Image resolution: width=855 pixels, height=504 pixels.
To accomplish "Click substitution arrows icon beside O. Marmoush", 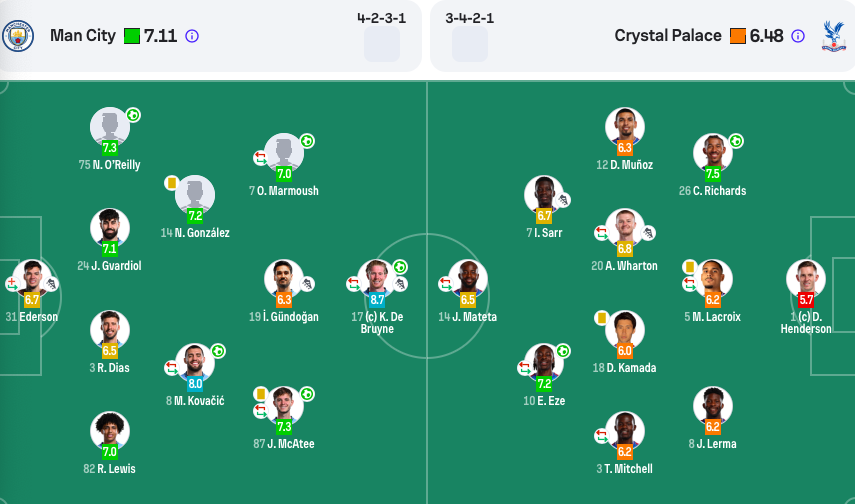I will [260, 157].
